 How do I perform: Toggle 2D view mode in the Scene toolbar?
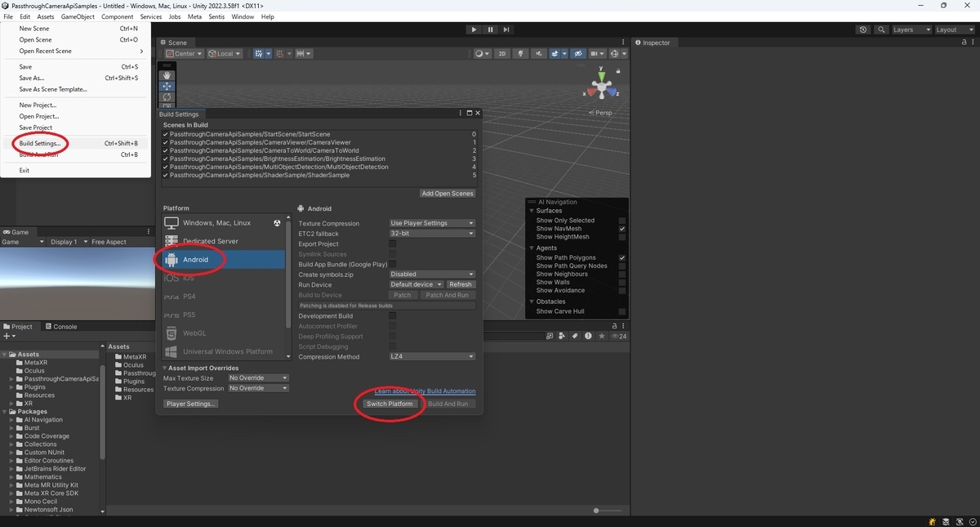point(501,53)
